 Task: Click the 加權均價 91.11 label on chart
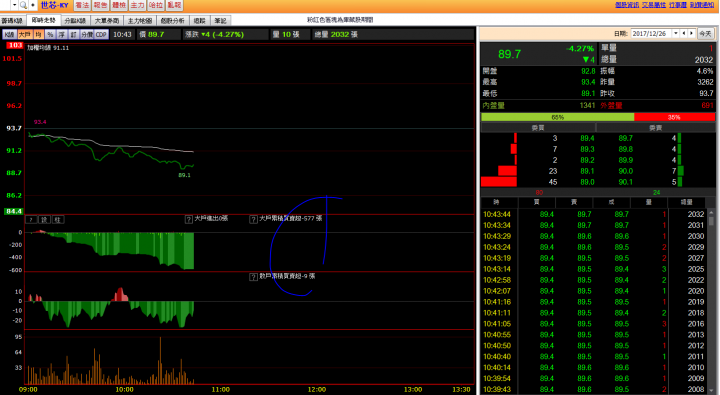(48, 48)
